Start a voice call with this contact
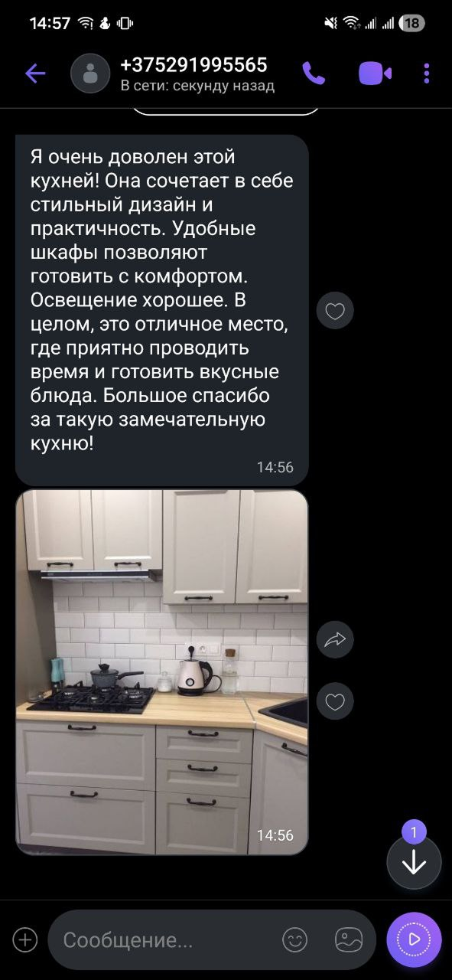Image resolution: width=452 pixels, height=980 pixels. (x=314, y=73)
